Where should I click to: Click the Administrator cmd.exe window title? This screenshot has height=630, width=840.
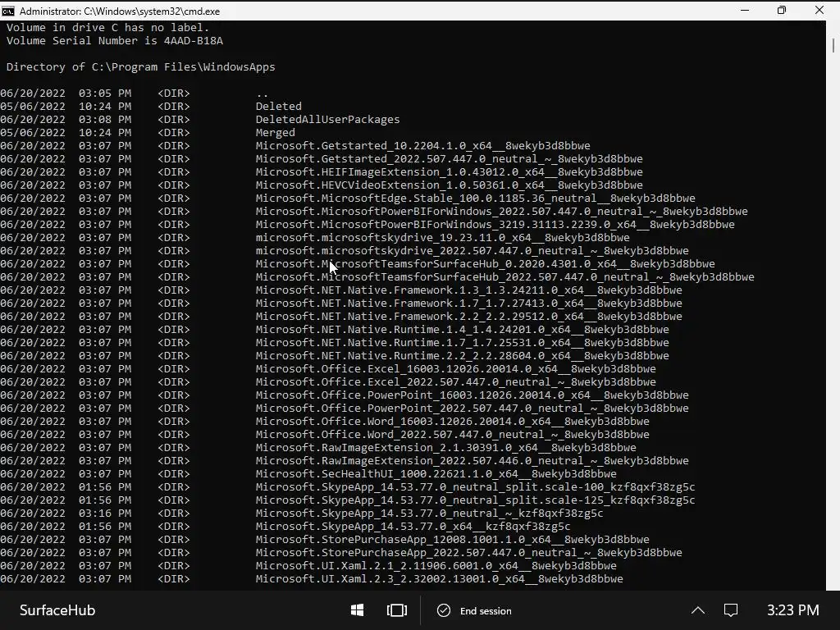coord(120,11)
